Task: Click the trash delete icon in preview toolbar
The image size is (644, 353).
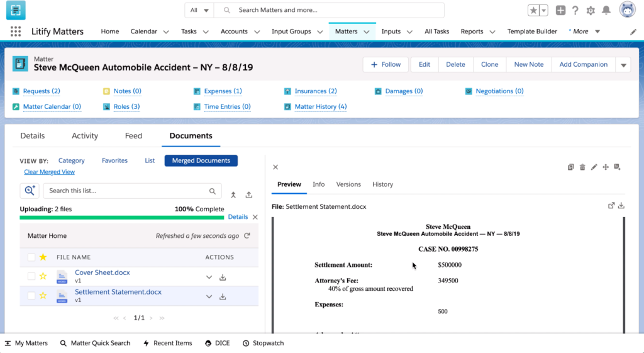Action: [x=582, y=167]
